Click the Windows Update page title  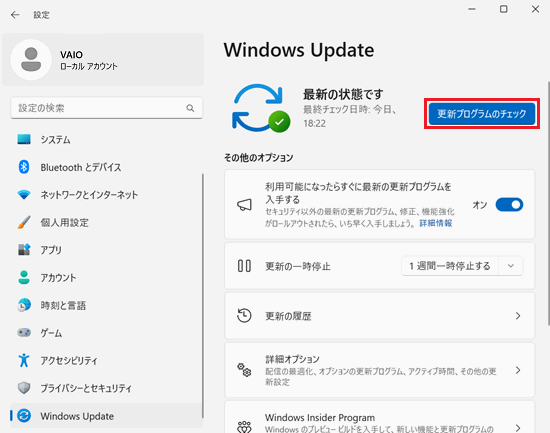(x=299, y=50)
